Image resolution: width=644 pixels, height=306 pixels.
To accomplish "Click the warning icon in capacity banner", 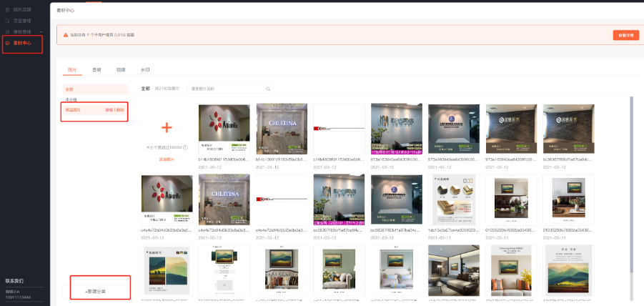I will coord(66,34).
